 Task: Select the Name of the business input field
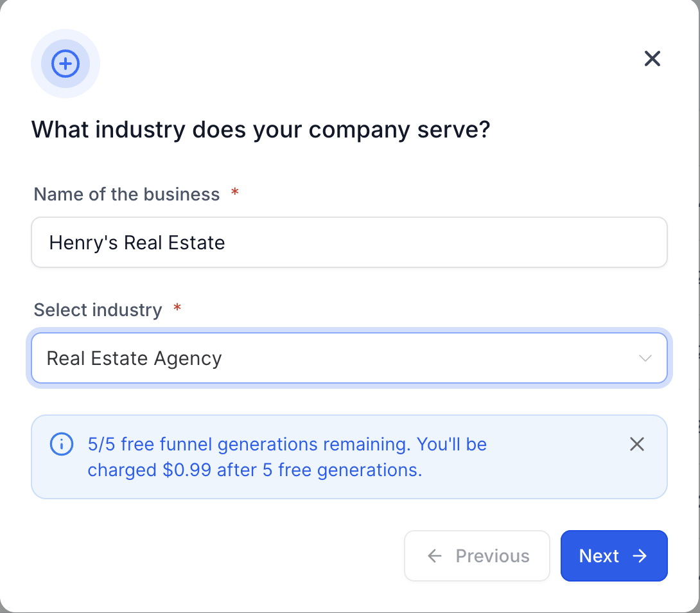tap(349, 242)
